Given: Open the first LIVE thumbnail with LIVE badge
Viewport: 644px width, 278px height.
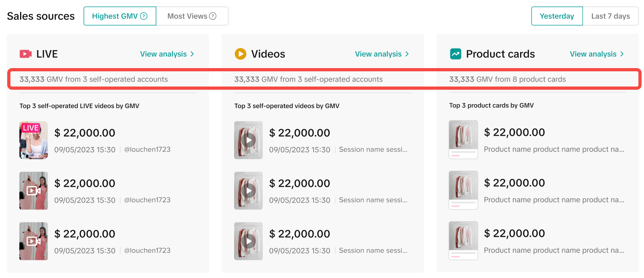Looking at the screenshot, I should 34,140.
